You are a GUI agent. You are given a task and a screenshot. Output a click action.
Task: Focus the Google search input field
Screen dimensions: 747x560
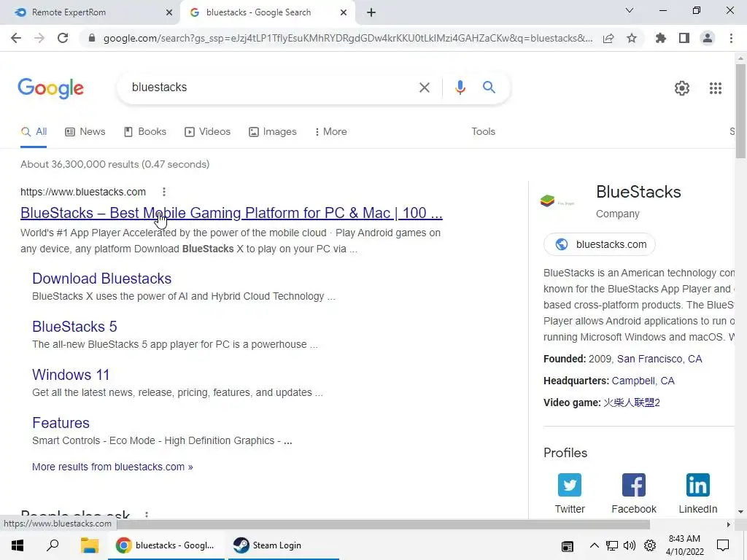(271, 87)
